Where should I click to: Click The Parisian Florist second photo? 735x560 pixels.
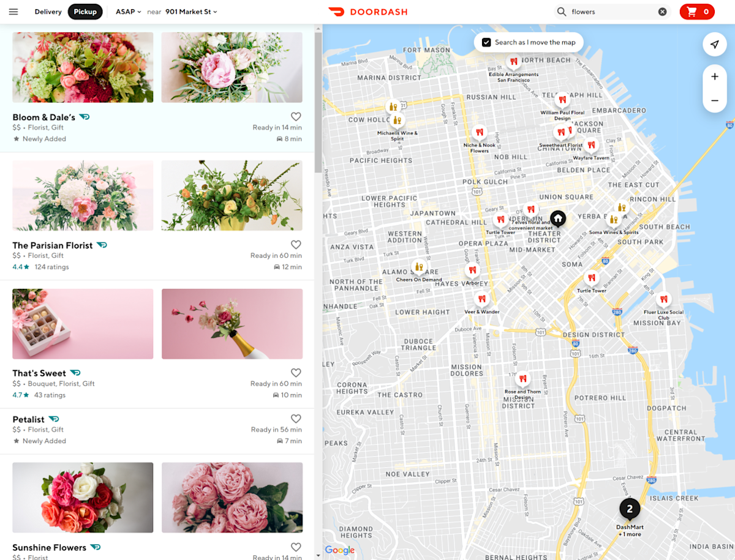[x=232, y=195]
